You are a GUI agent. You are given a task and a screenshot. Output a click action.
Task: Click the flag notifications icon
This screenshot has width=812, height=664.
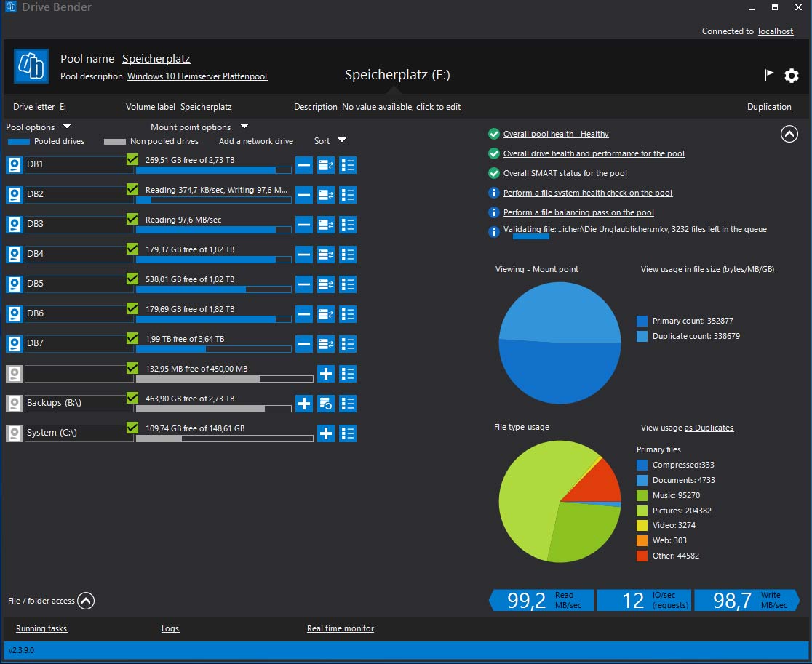(769, 75)
